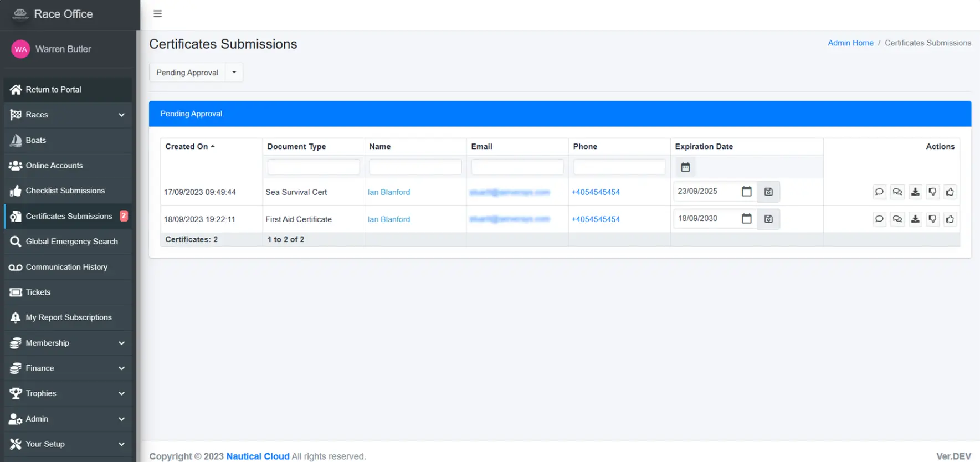The width and height of the screenshot is (980, 462).
Task: Click the Warren Butler user name
Action: point(63,49)
